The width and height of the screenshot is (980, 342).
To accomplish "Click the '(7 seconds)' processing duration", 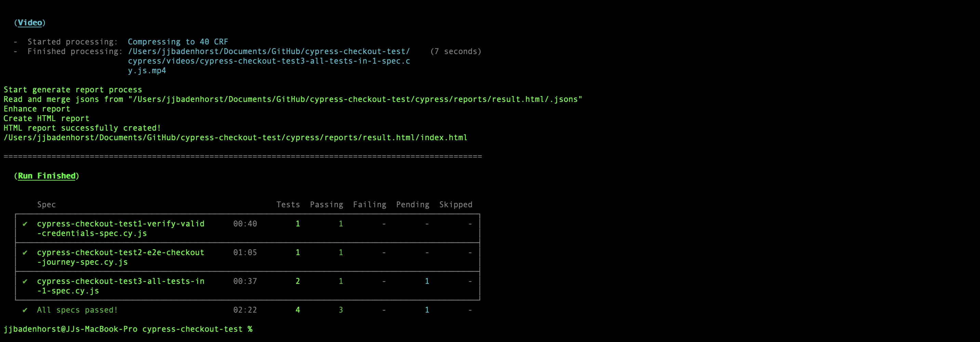I will [x=456, y=51].
